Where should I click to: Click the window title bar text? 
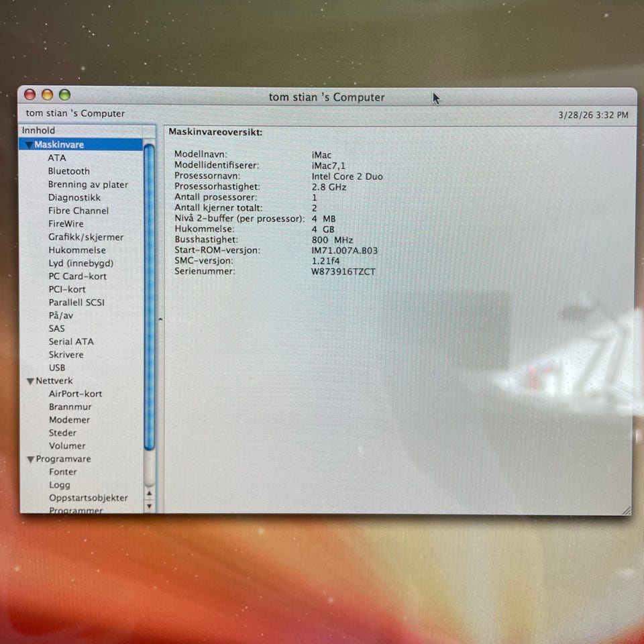tap(327, 97)
